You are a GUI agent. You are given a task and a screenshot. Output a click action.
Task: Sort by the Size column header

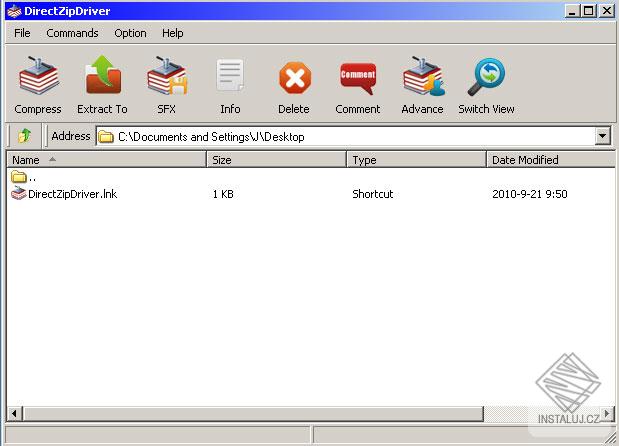[x=276, y=159]
